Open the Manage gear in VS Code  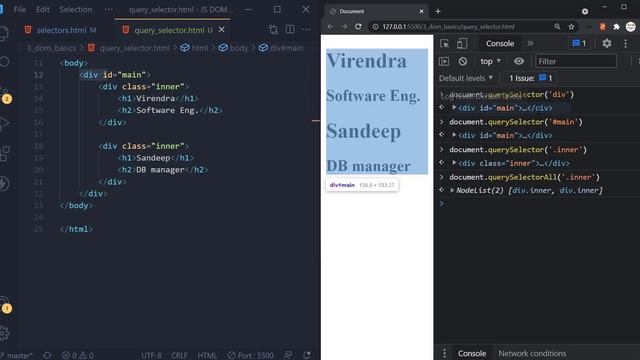pos(4,333)
